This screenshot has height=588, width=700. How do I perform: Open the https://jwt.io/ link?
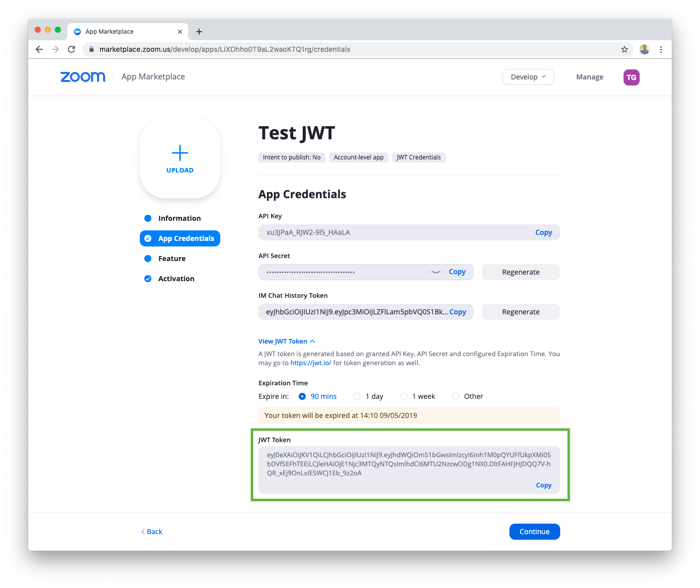pos(311,363)
